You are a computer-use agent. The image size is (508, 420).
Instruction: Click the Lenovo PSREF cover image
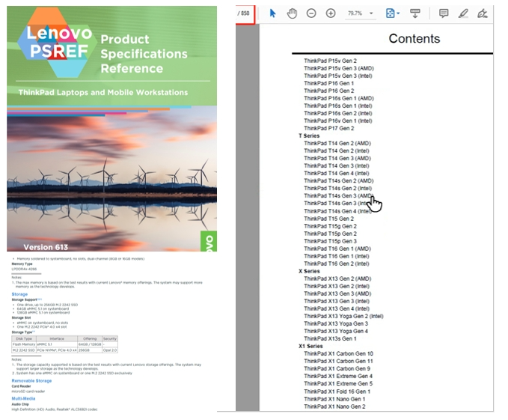pos(111,128)
